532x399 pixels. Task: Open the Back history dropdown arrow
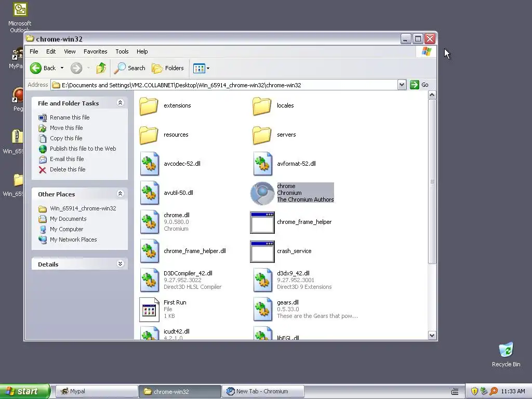62,68
